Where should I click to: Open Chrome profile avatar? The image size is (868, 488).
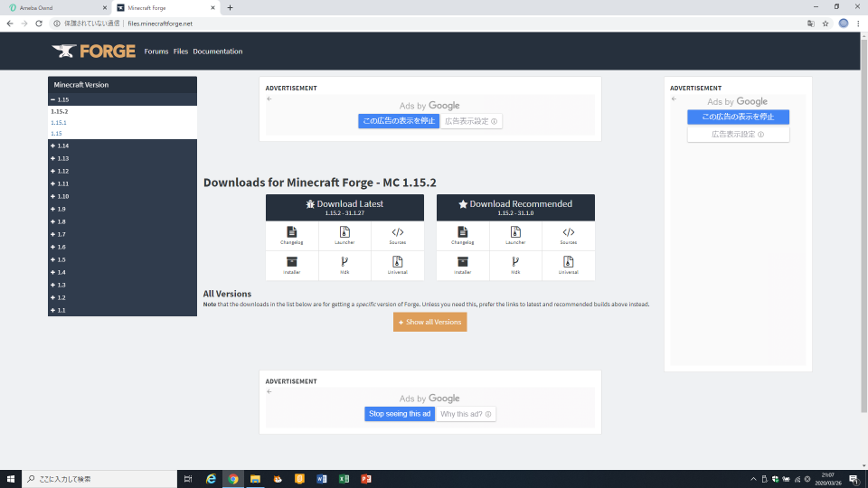point(843,23)
